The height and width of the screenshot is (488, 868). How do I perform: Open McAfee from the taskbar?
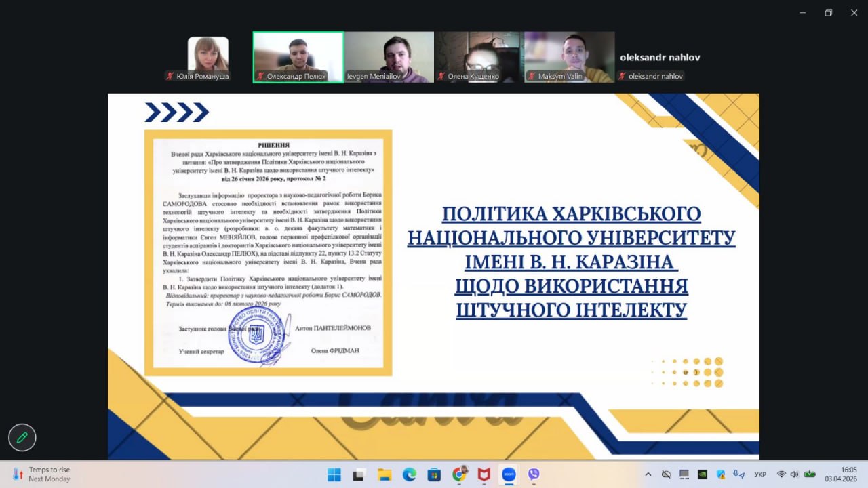(484, 474)
